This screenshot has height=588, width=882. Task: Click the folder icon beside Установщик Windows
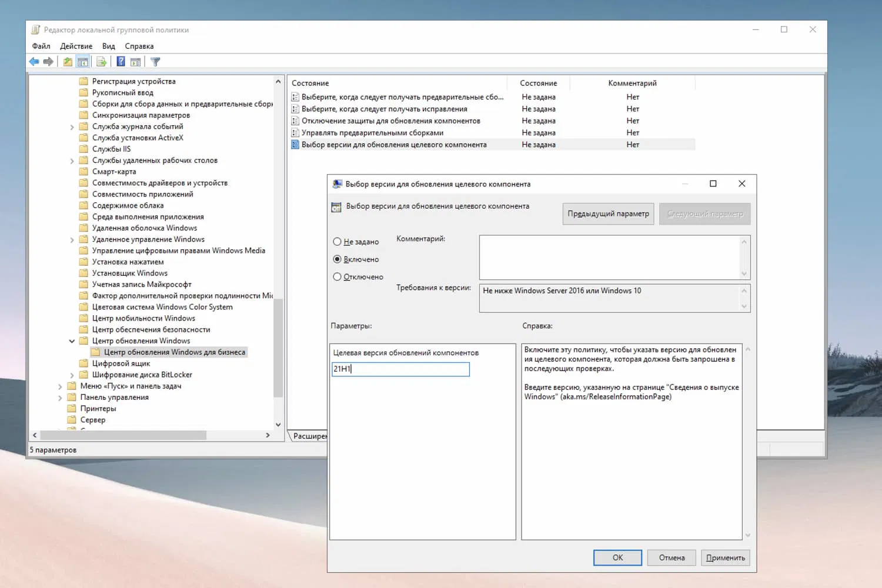pos(83,273)
